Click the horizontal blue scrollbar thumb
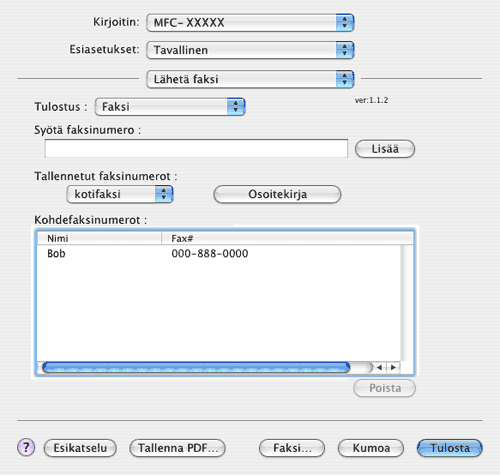Image resolution: width=500 pixels, height=475 pixels. [196, 367]
